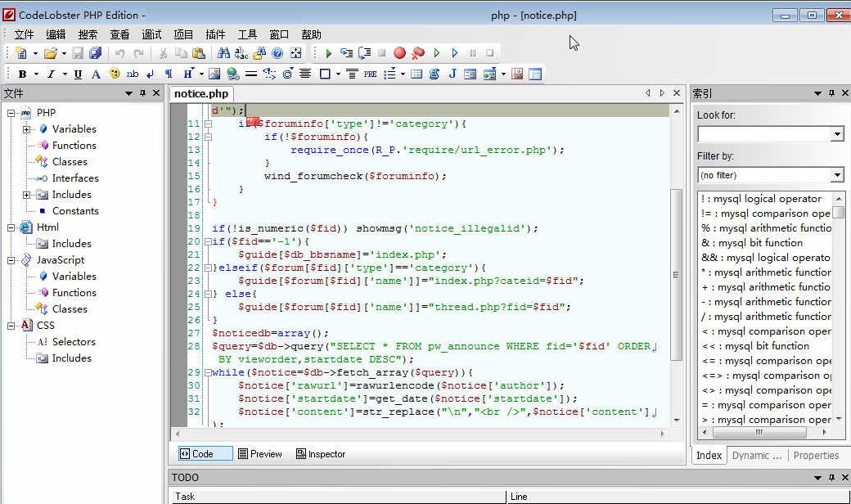
Task: Collapse while-loop fold at line 29
Action: point(208,372)
